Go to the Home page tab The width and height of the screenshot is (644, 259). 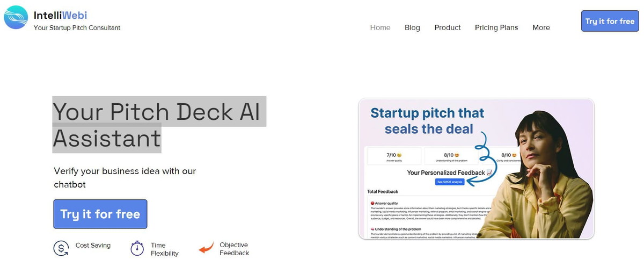point(380,27)
